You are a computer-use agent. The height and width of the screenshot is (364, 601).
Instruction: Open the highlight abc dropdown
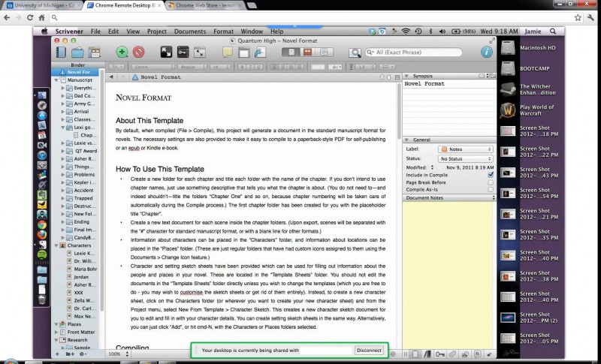(x=335, y=67)
